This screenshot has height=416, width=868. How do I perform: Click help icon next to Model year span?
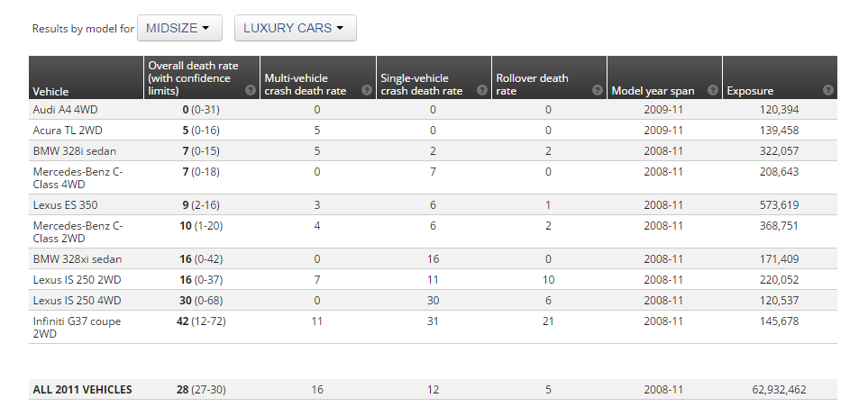[712, 90]
